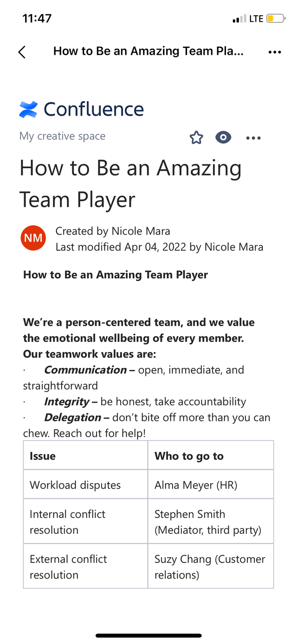
Task: Tap the 11:47 clock in status bar
Action: (x=37, y=19)
